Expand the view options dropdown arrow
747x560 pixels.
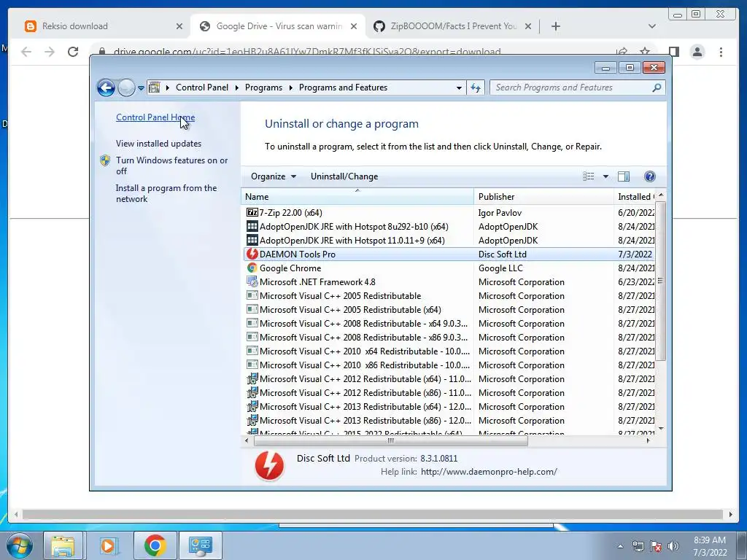tap(605, 176)
